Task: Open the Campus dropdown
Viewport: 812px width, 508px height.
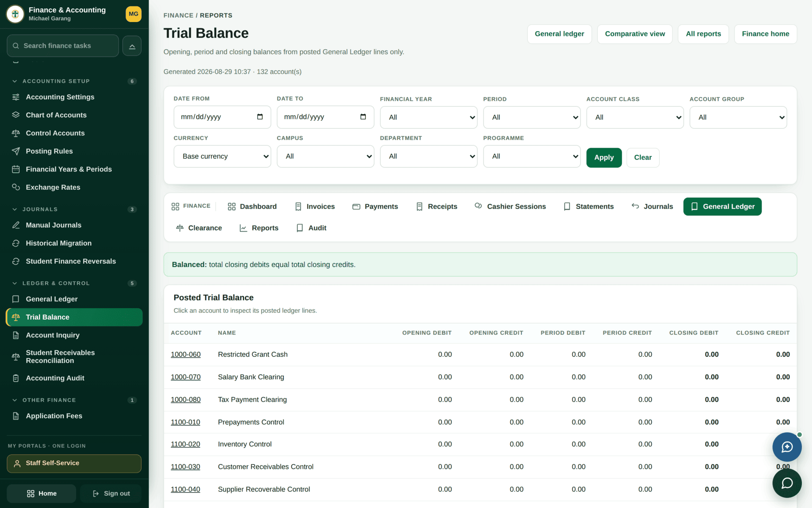Action: click(x=325, y=156)
